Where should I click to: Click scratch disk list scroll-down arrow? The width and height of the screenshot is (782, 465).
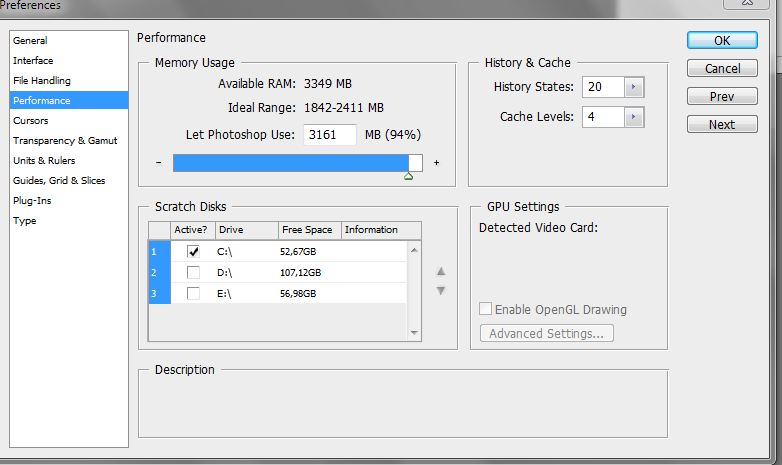tap(414, 333)
